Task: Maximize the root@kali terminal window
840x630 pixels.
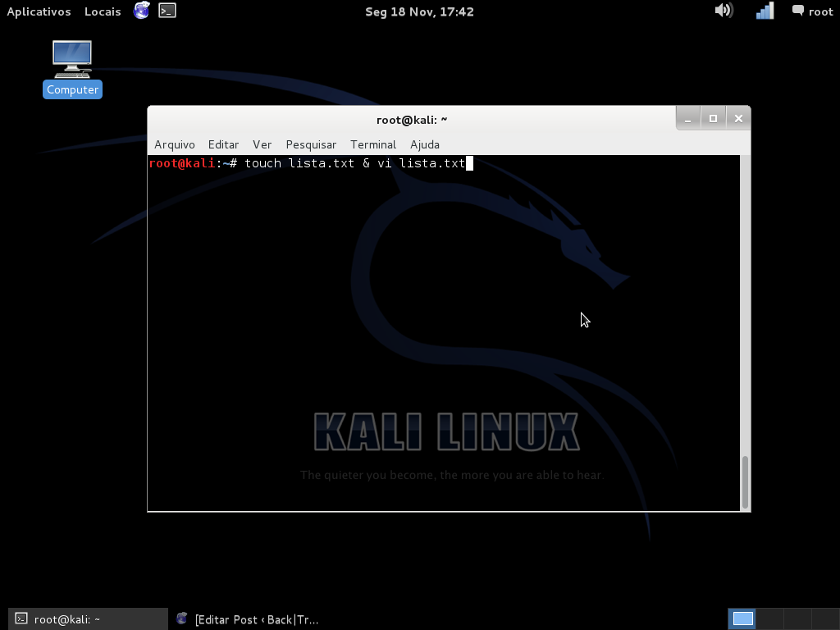Action: point(713,118)
